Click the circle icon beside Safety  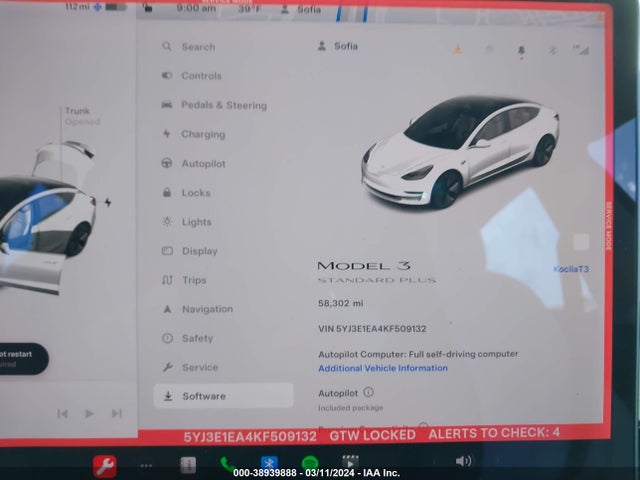(x=167, y=338)
